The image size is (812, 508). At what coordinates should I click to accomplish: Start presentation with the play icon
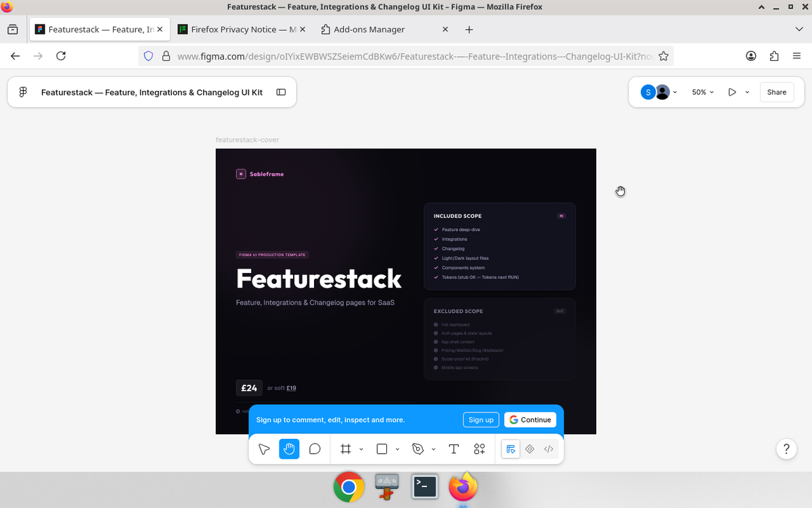[x=732, y=92]
